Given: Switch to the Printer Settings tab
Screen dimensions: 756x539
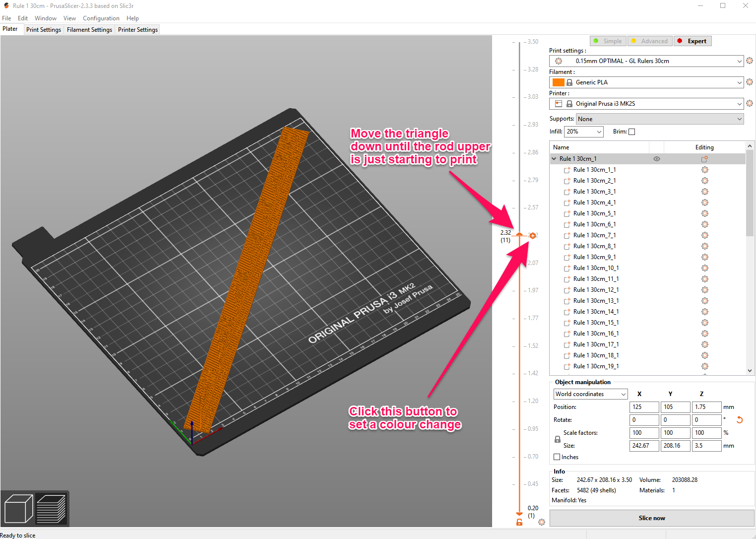Looking at the screenshot, I should 138,30.
